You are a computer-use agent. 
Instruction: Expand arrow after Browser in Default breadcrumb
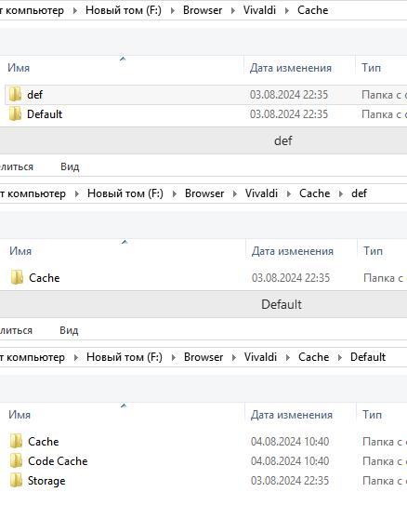pos(234,357)
